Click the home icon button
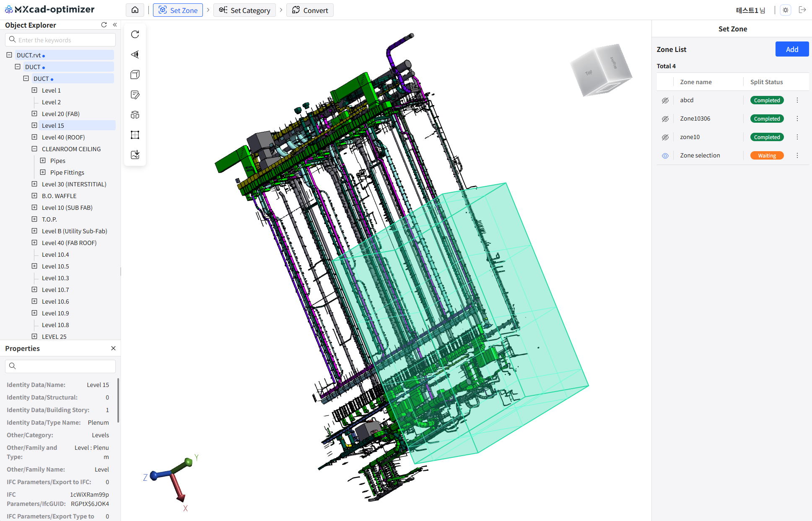Image resolution: width=812 pixels, height=521 pixels. 135,10
